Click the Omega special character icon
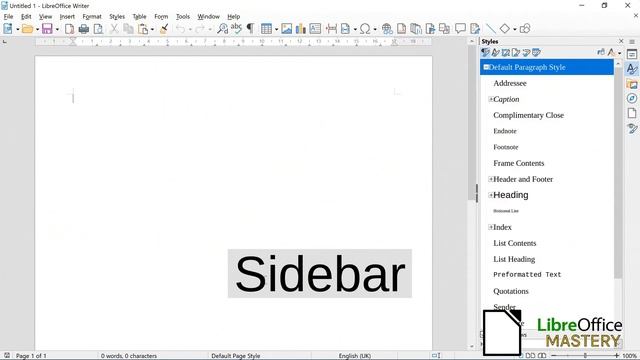 365,29
